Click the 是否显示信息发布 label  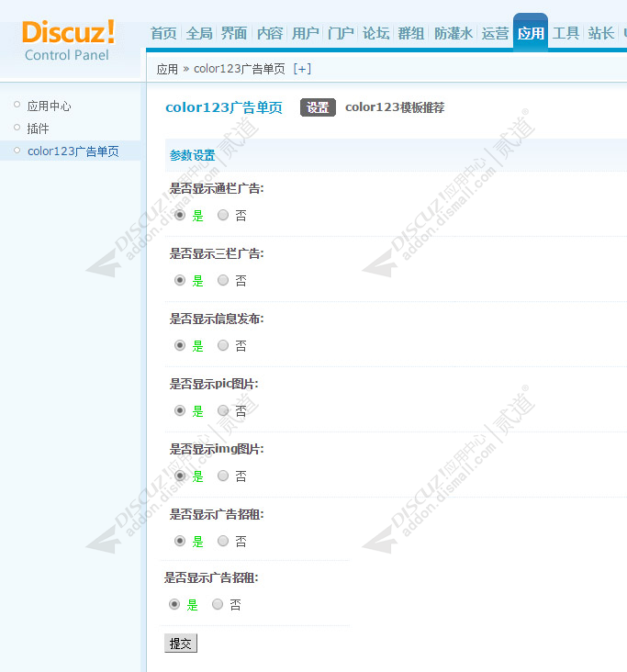point(217,319)
